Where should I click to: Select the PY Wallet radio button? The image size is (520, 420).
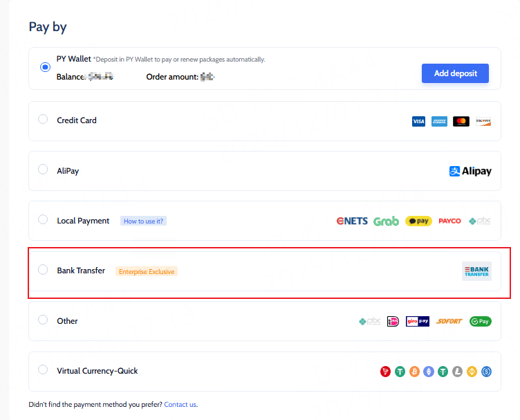(45, 67)
